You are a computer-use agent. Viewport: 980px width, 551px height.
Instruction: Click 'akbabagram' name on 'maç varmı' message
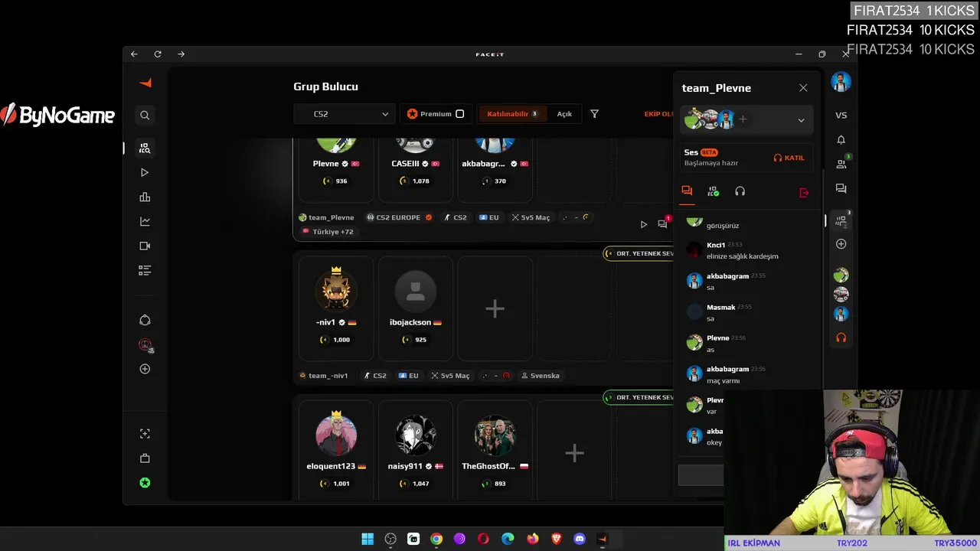(727, 369)
